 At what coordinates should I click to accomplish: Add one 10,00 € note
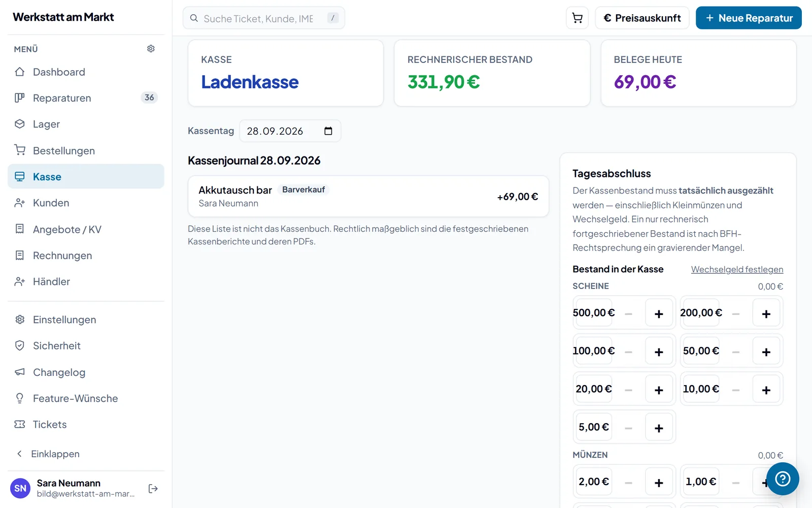click(x=766, y=390)
